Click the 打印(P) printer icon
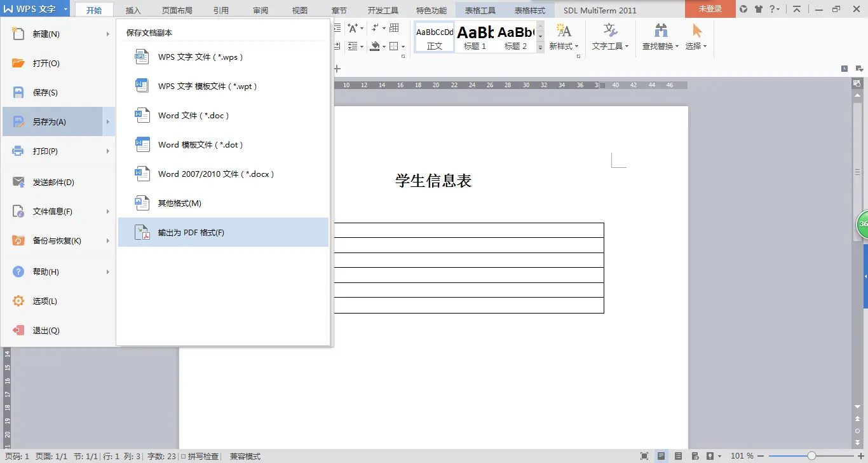Image resolution: width=868 pixels, height=463 pixels. pos(18,151)
